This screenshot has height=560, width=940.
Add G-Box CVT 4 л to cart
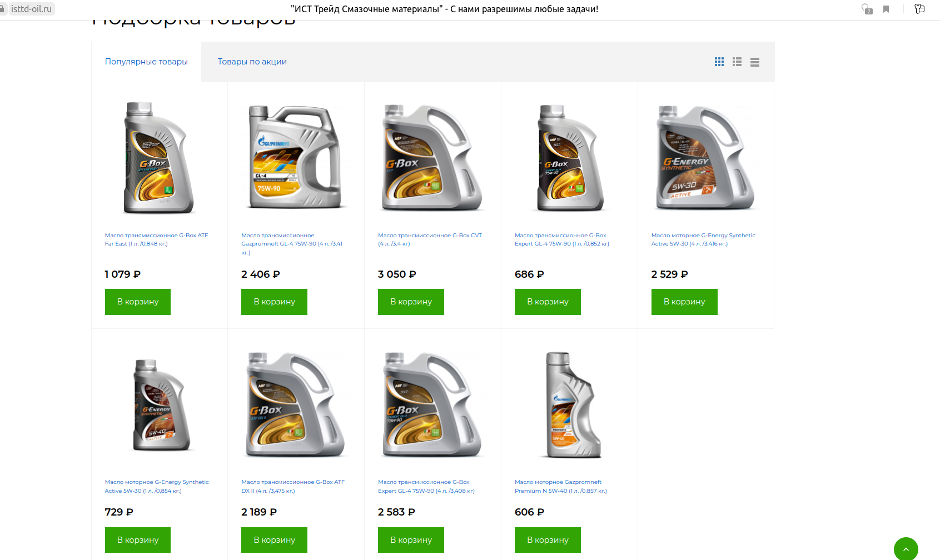[x=411, y=302]
